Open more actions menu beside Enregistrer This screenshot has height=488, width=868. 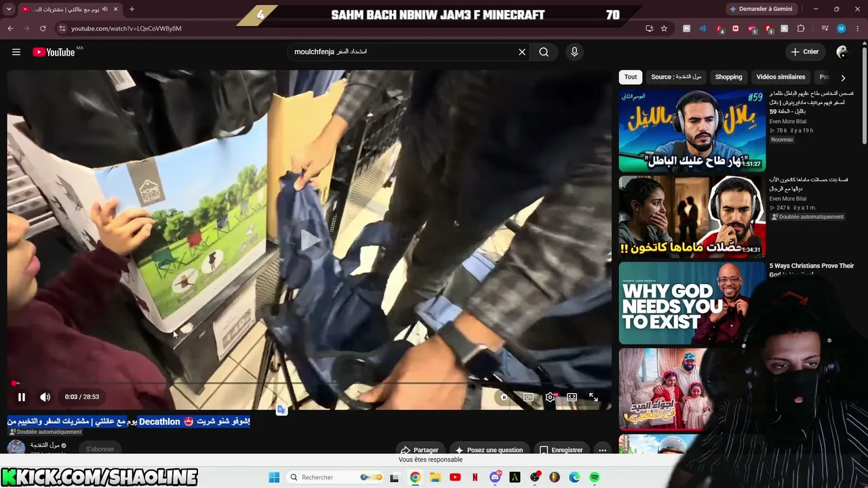click(602, 450)
